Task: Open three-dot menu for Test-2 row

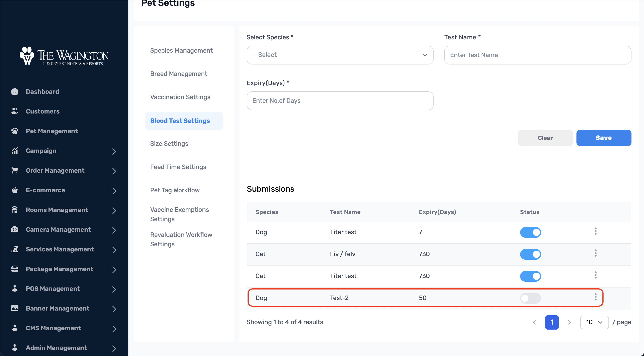Action: pyautogui.click(x=596, y=297)
